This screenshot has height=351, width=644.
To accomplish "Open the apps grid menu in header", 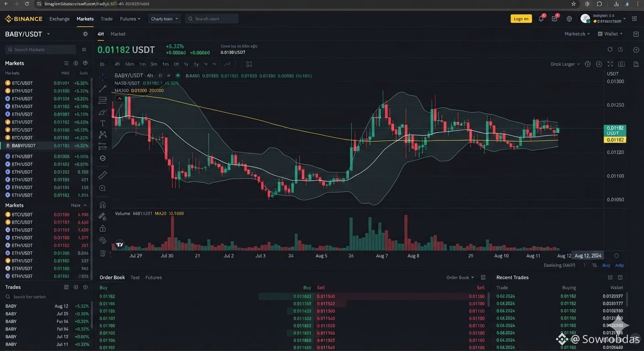I will 634,19.
